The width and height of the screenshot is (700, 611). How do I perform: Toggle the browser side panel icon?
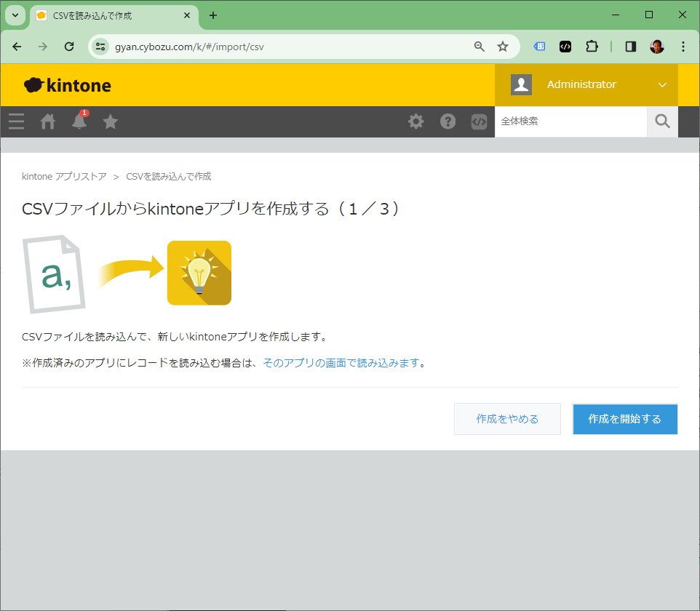[x=630, y=47]
